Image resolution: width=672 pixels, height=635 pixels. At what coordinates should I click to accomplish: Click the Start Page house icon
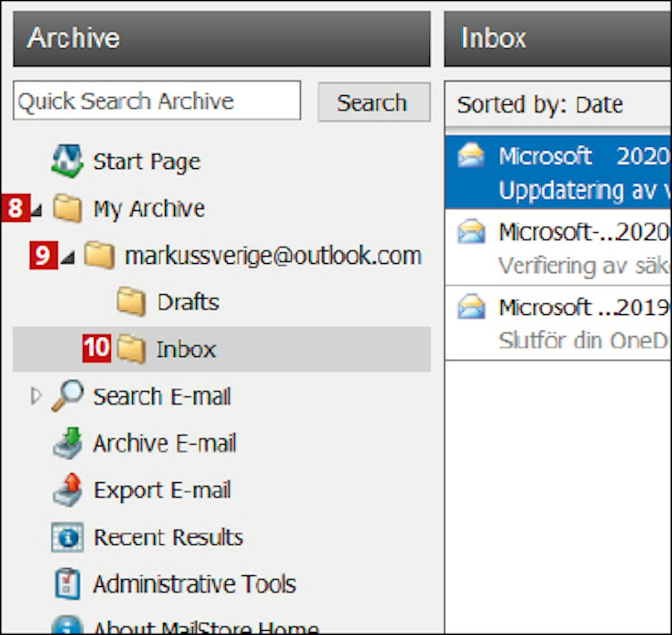67,161
